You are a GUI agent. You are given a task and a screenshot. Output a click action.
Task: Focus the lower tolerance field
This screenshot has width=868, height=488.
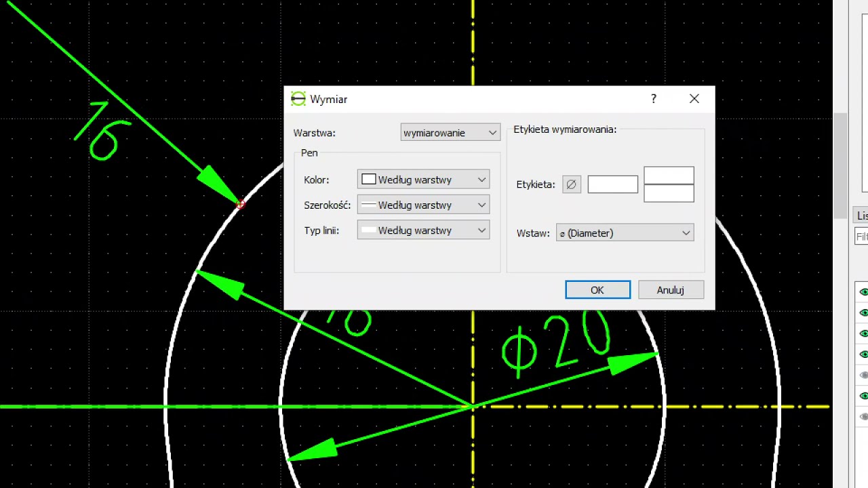click(x=669, y=193)
